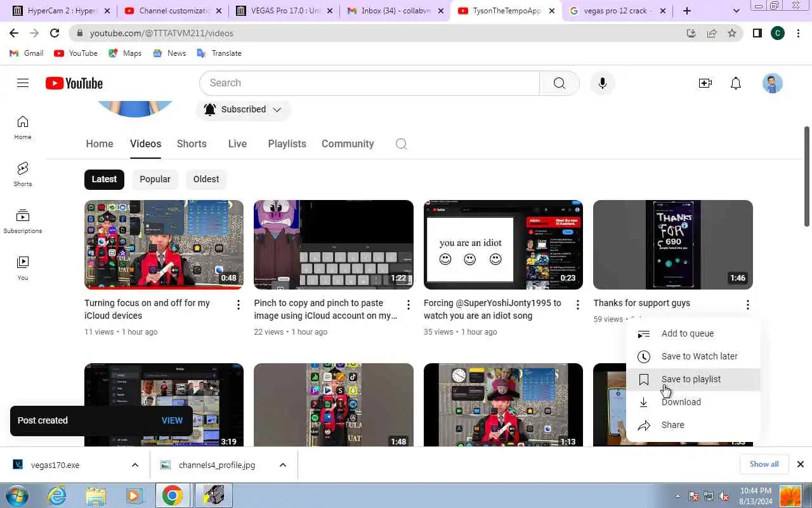Switch to the channel Home tab
The height and width of the screenshot is (508, 812).
coord(100,144)
